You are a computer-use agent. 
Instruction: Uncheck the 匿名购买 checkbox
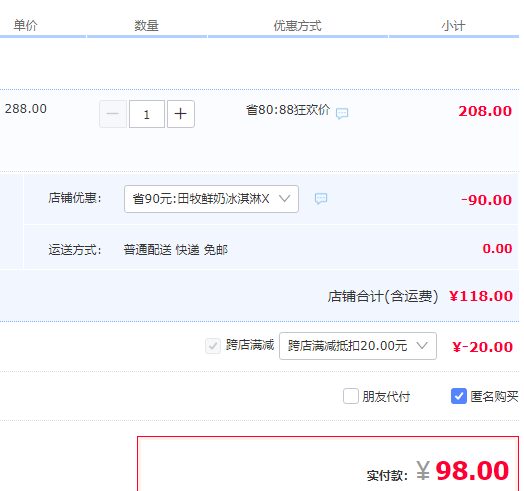point(459,396)
